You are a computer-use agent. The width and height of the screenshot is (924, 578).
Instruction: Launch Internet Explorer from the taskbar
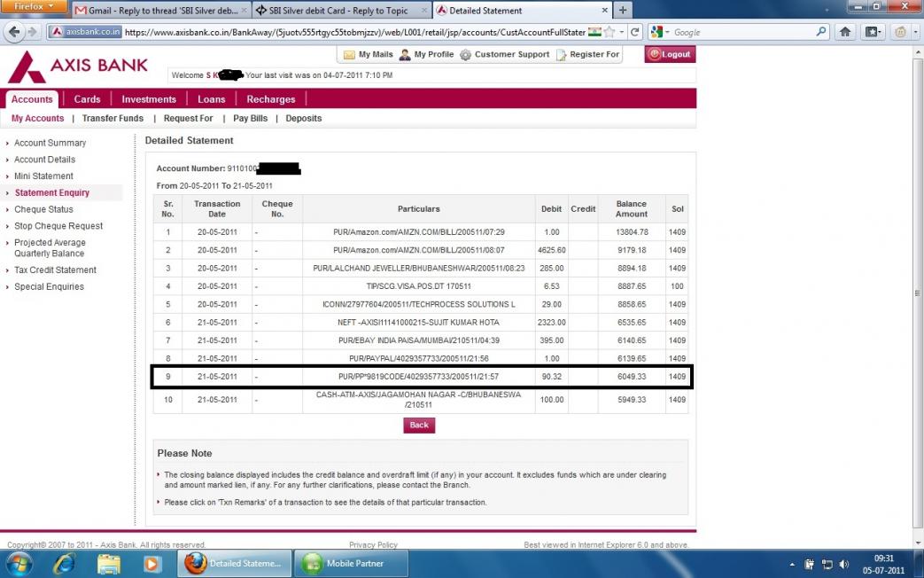[x=65, y=564]
